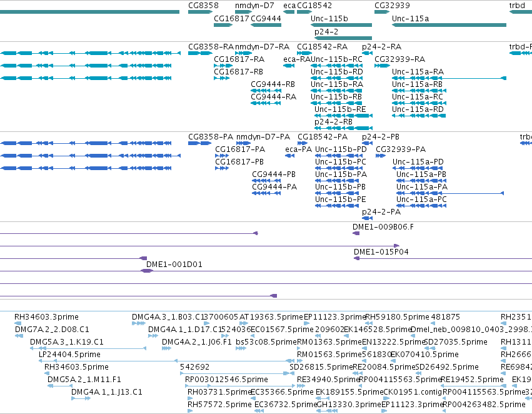Select transcript CG9444-RB

[273, 84]
